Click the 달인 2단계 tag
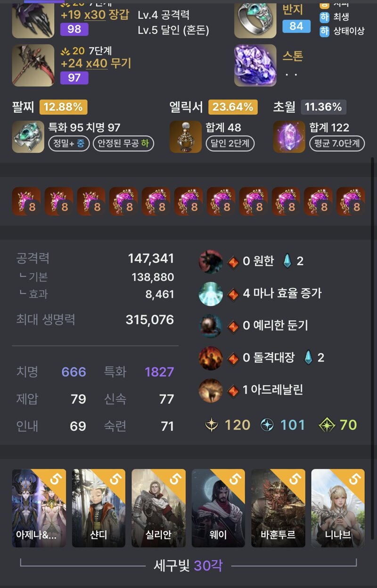 click(230, 143)
